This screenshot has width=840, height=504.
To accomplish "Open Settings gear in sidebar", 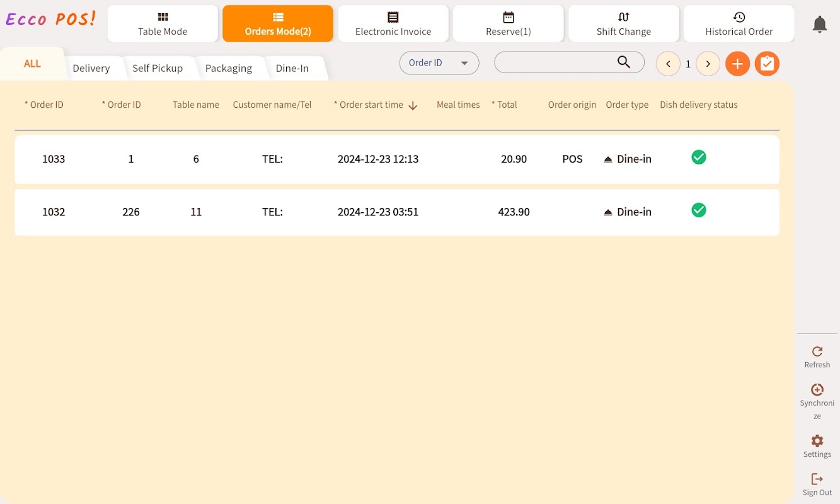I will coord(817,440).
